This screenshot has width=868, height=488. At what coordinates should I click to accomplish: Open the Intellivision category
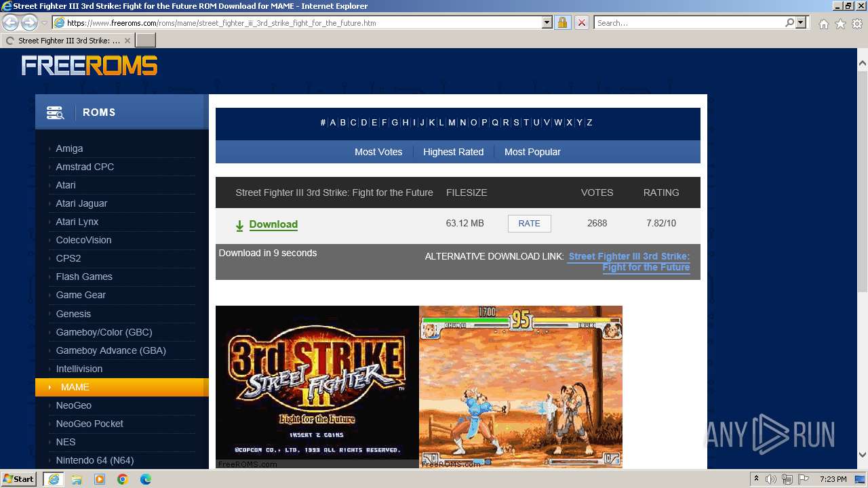79,369
